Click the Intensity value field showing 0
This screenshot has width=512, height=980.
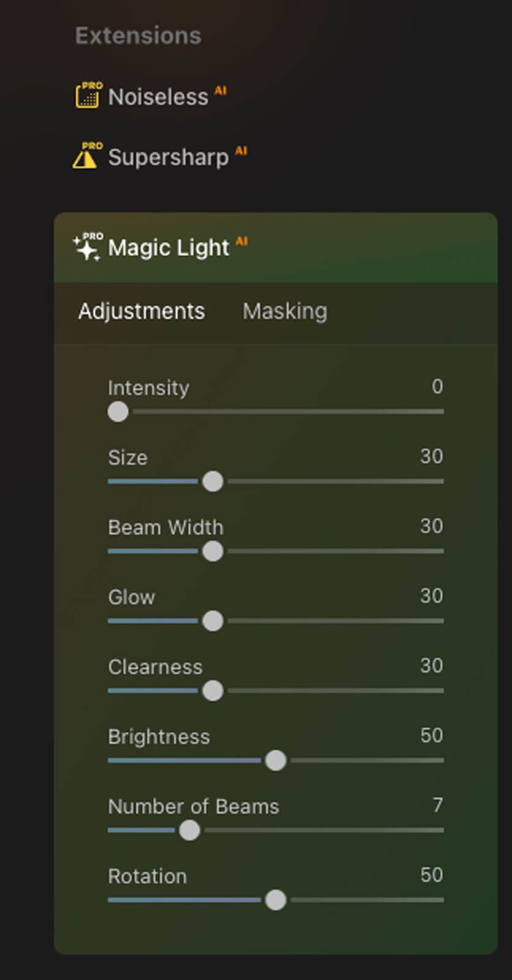[x=437, y=386]
